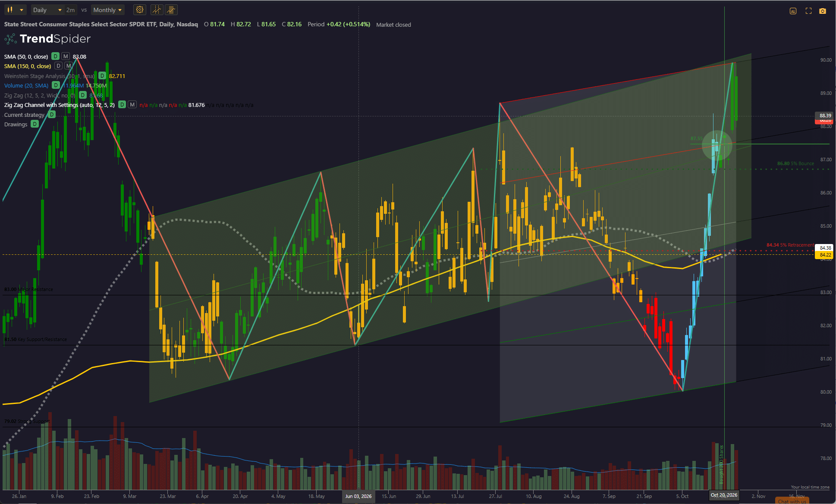The width and height of the screenshot is (836, 504).
Task: Click the Weinstein Stage Analysis label
Action: click(x=49, y=76)
